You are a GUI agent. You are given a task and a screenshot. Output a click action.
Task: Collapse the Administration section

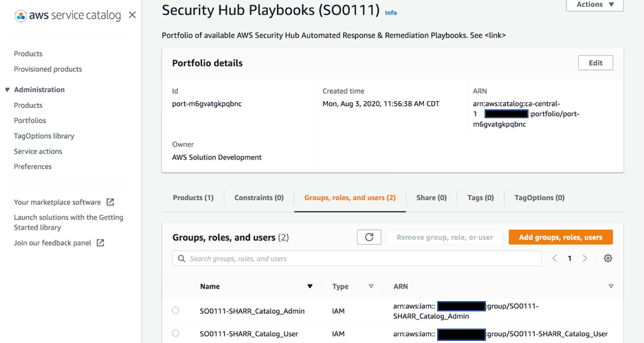click(x=8, y=89)
